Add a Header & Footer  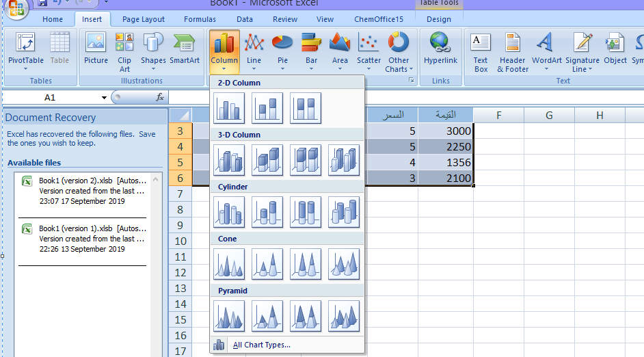coord(513,52)
